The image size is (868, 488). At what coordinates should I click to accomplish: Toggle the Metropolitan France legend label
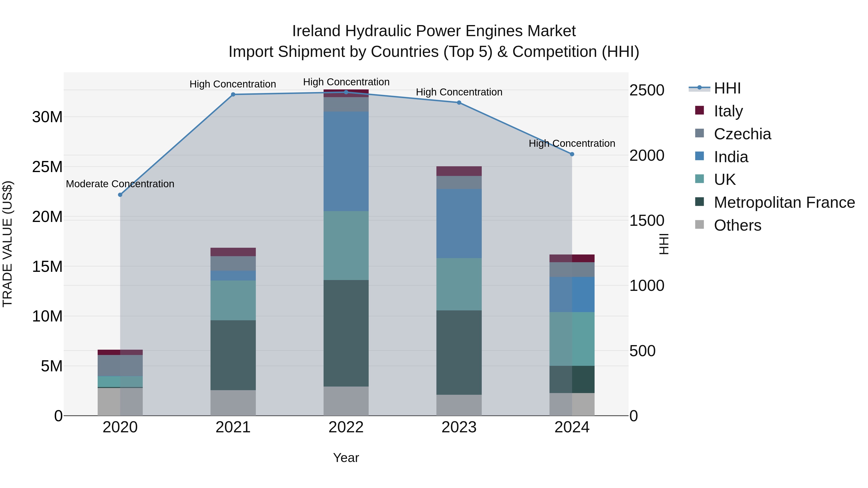pyautogui.click(x=784, y=203)
